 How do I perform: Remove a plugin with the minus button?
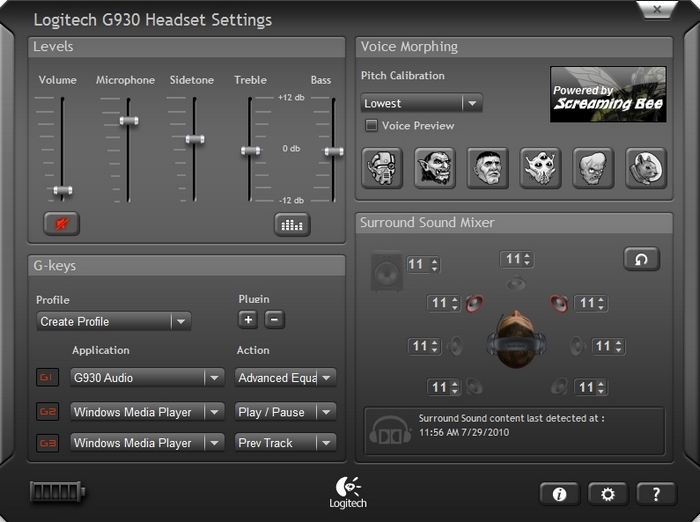coord(275,320)
